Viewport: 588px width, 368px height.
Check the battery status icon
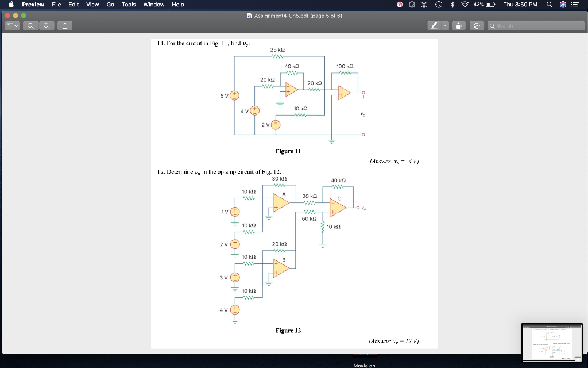487,5
